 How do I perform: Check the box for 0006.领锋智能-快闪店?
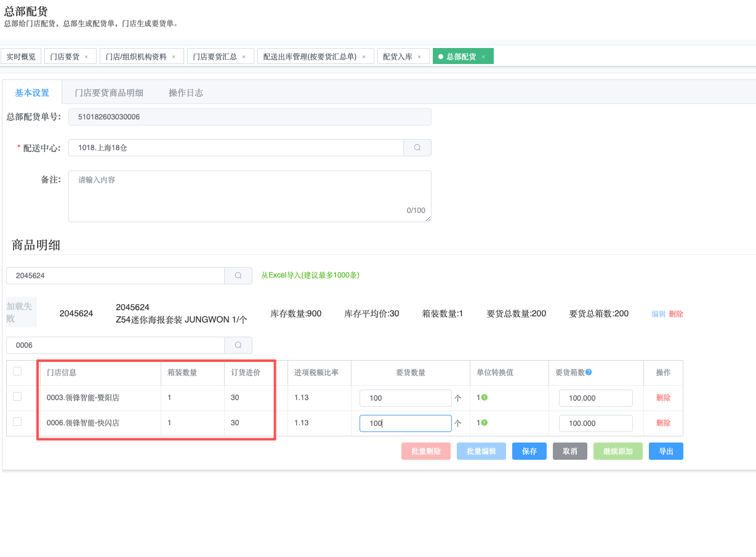(x=17, y=422)
